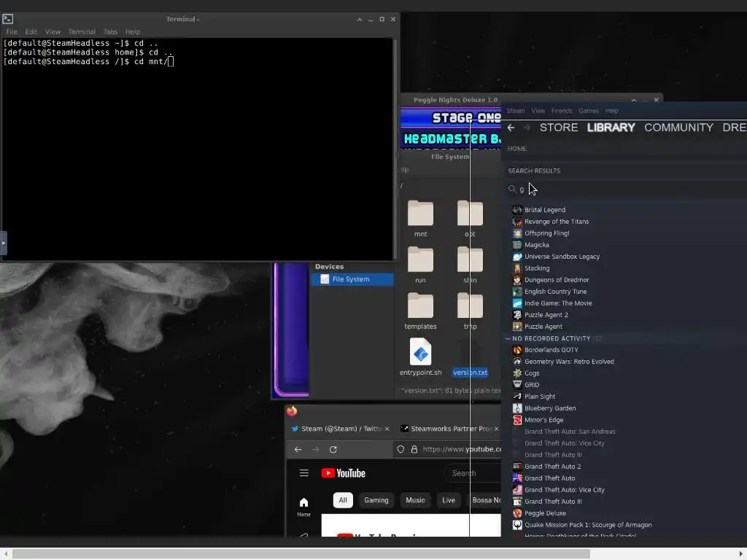Select Indie Game: The Movie icon
This screenshot has height=560, width=747.
click(517, 303)
